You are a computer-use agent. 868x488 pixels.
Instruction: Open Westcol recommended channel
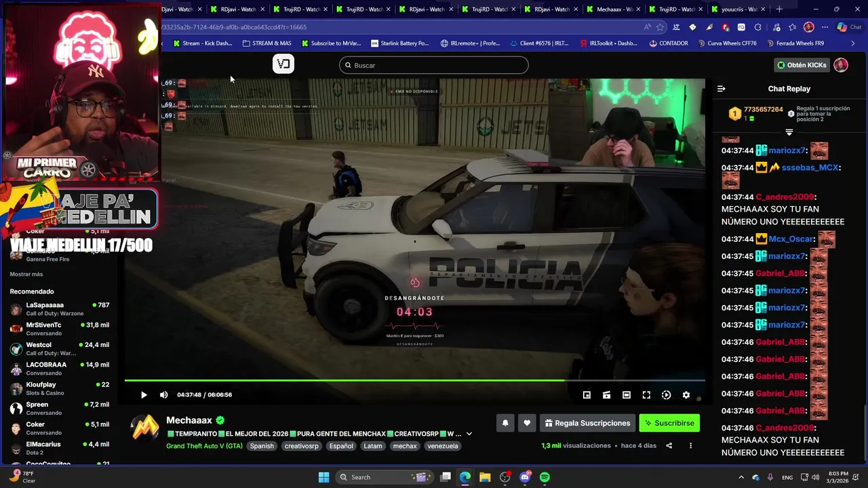coord(60,348)
